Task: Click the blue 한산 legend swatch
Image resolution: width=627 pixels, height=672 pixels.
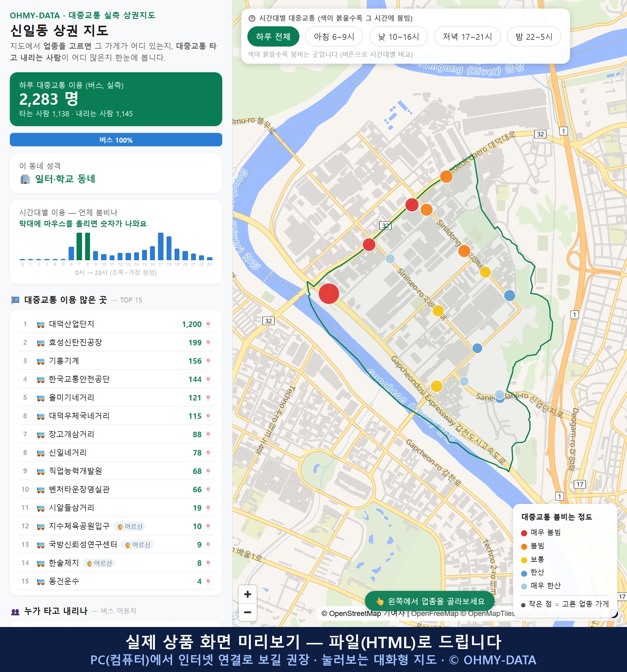Action: pyautogui.click(x=524, y=573)
